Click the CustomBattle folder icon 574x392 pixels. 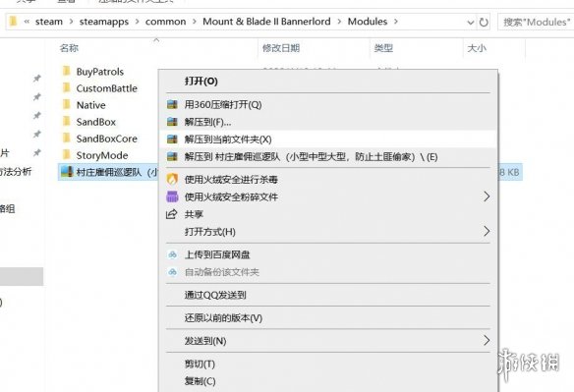[67, 87]
